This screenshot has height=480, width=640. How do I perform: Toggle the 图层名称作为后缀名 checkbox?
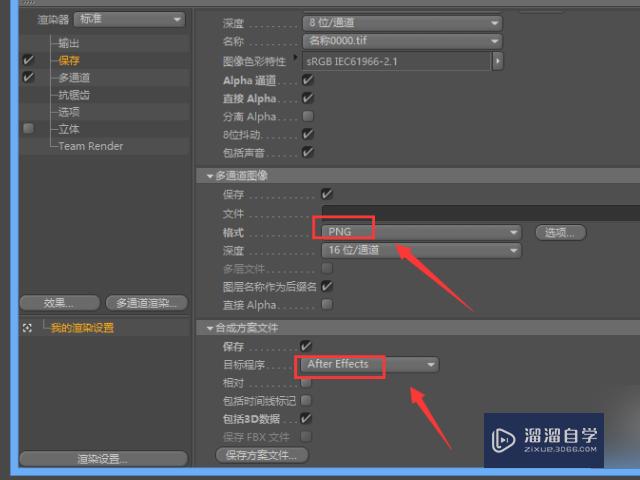(327, 286)
